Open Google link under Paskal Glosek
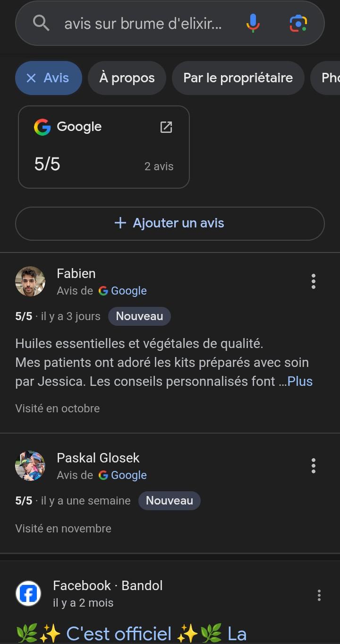Image resolution: width=340 pixels, height=644 pixels. (x=128, y=475)
